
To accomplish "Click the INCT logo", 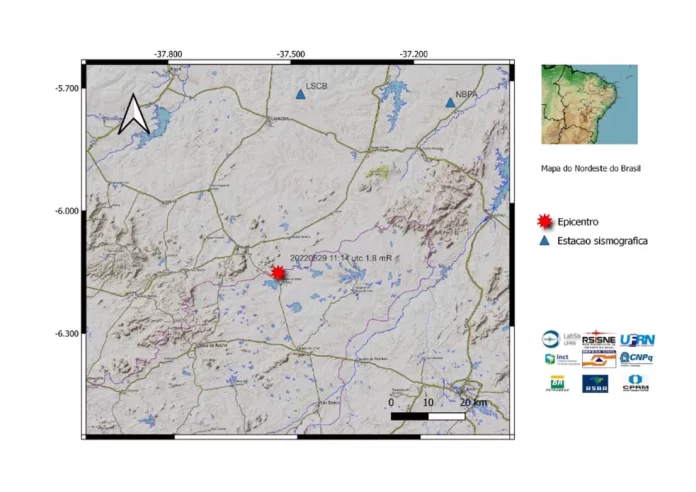I will click(x=555, y=358).
